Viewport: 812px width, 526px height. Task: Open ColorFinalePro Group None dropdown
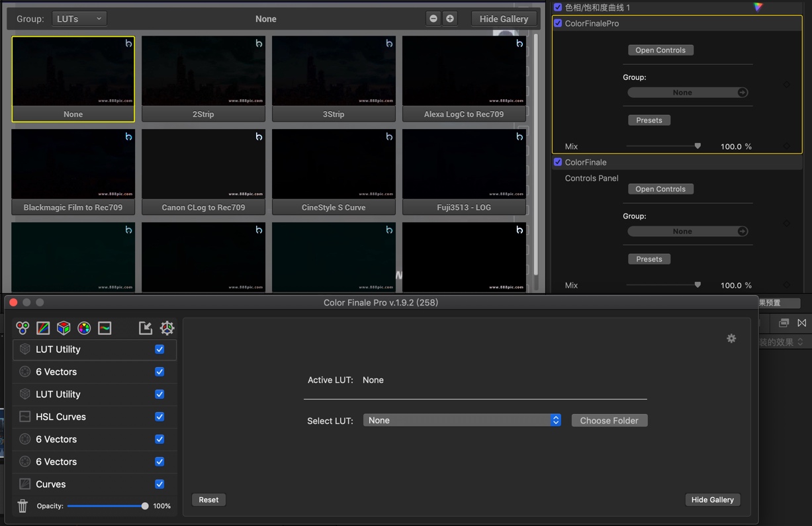point(688,92)
